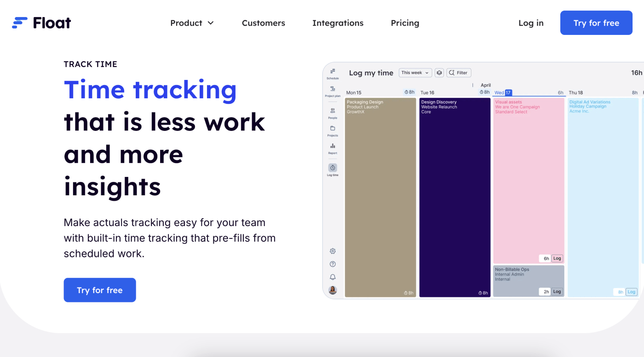
Task: Click Log button on Non-Billable Ops
Action: (x=557, y=291)
